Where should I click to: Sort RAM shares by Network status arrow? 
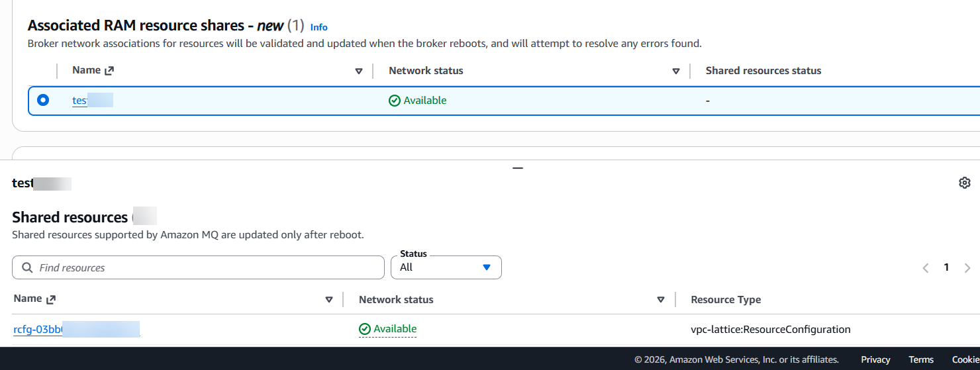point(676,71)
